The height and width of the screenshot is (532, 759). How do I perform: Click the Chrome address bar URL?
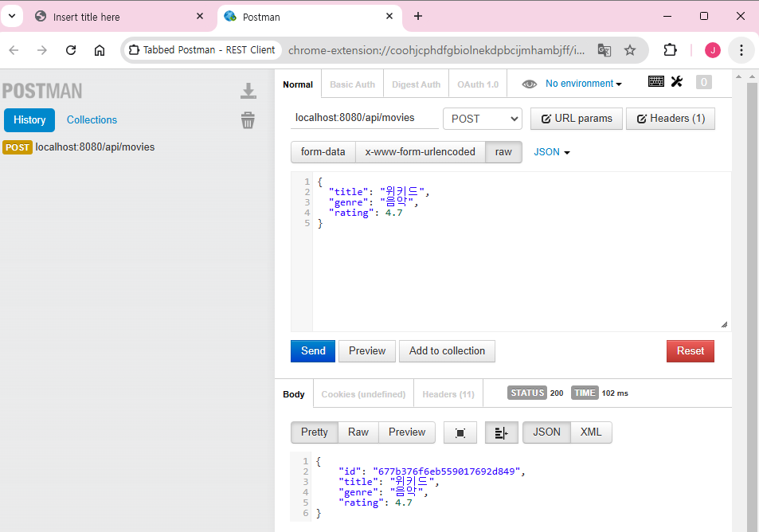tap(436, 50)
